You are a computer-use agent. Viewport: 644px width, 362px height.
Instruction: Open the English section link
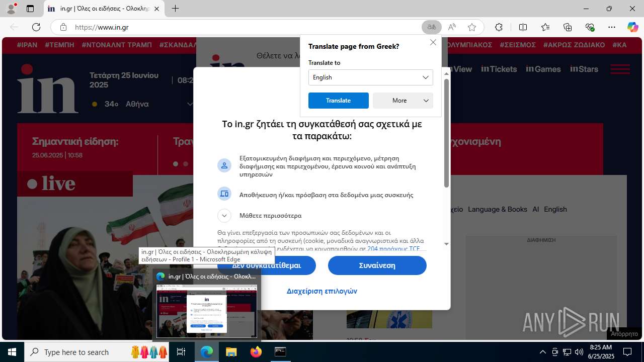[555, 209]
